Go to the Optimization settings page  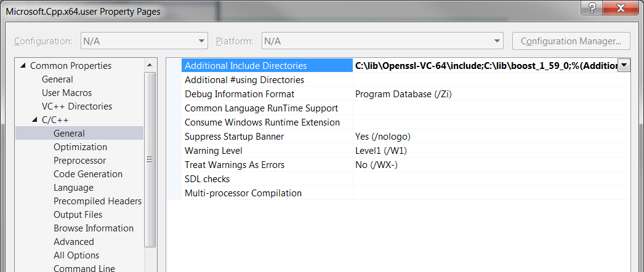tap(80, 147)
